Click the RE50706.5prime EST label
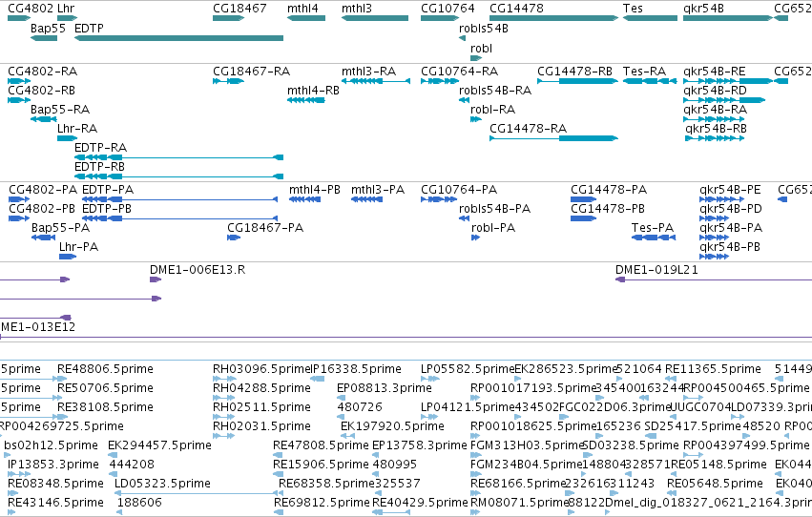The width and height of the screenshot is (812, 517). tap(105, 388)
